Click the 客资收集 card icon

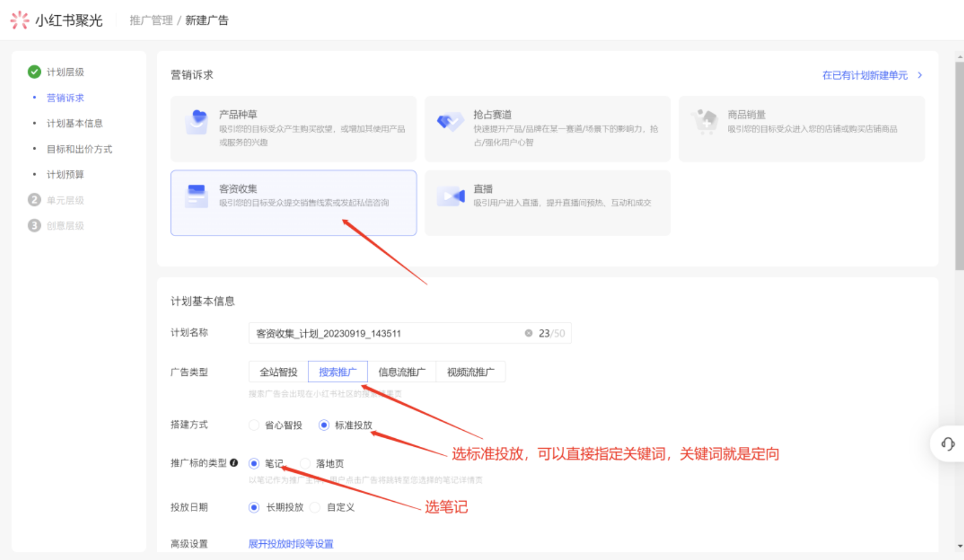[197, 196]
